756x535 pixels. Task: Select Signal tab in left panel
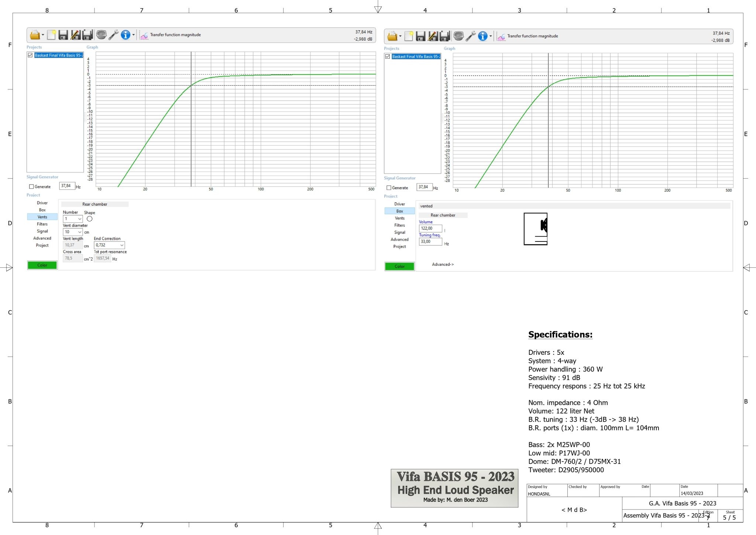click(42, 231)
